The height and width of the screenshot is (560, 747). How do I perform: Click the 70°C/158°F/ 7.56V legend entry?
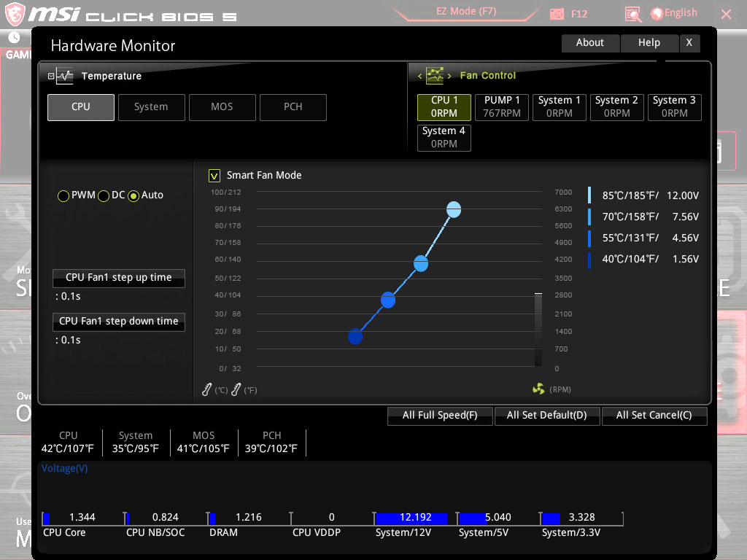644,217
